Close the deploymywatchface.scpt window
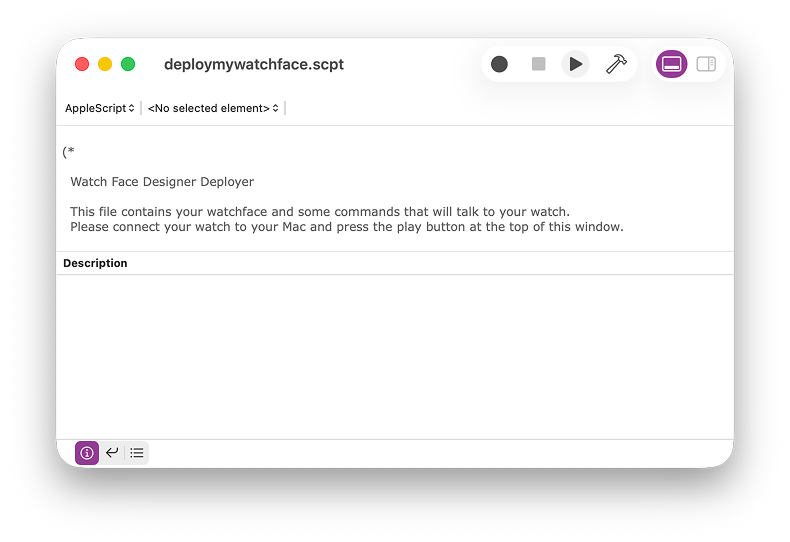Image resolution: width=790 pixels, height=542 pixels. (82, 64)
